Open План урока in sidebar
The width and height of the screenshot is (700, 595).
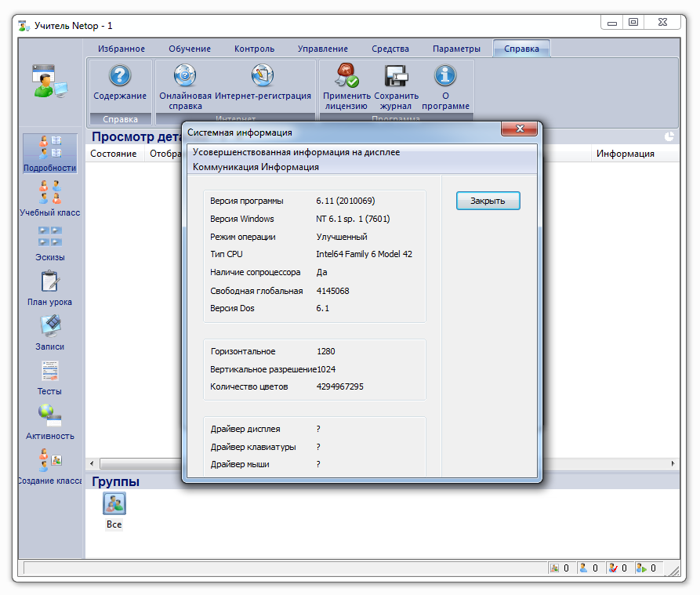49,288
